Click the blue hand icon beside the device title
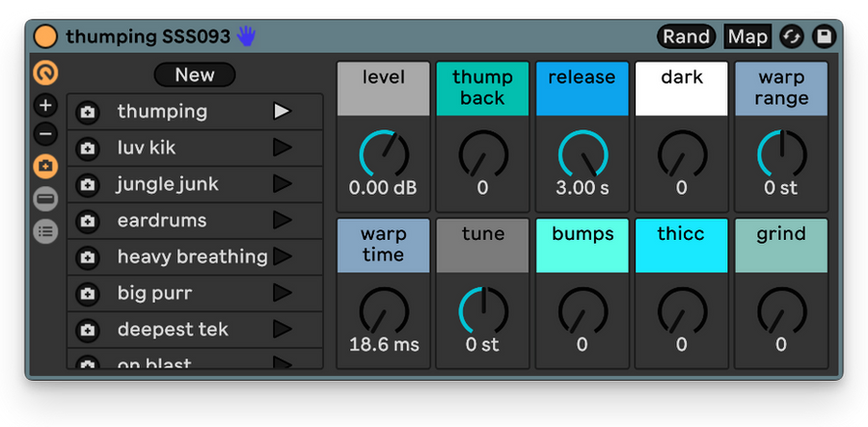868x427 pixels. 246,37
